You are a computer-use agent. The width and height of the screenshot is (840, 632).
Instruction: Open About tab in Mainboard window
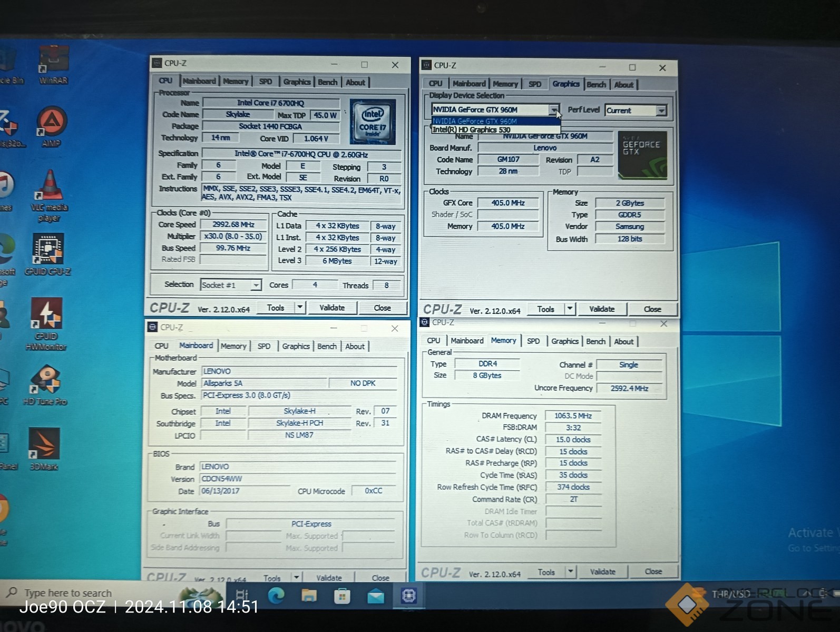click(355, 346)
